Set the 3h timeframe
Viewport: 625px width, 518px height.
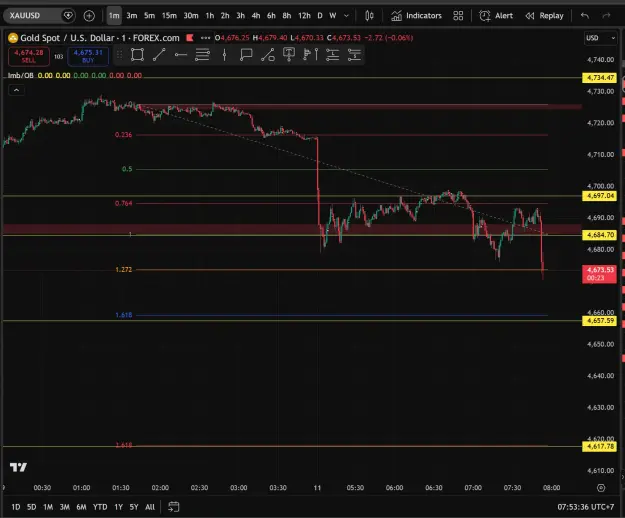point(240,16)
